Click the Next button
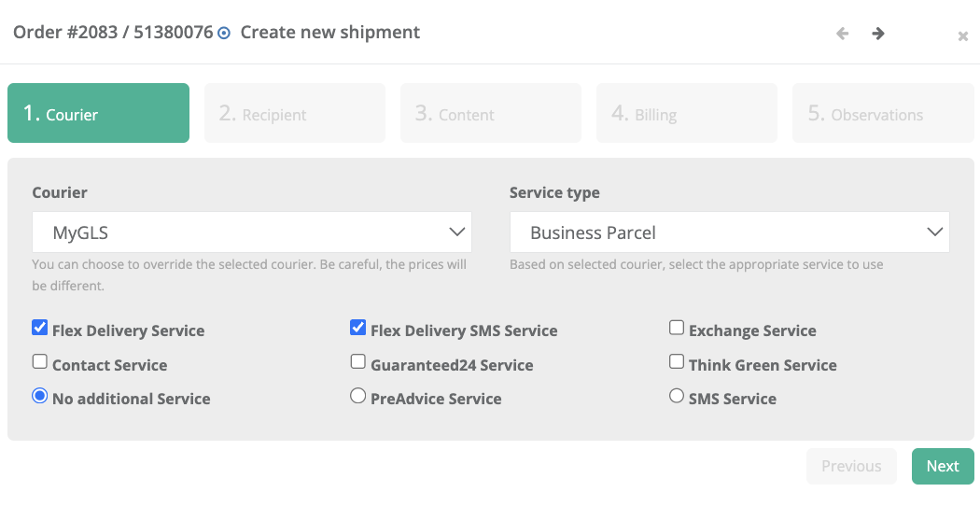980x506 pixels. pos(942,466)
